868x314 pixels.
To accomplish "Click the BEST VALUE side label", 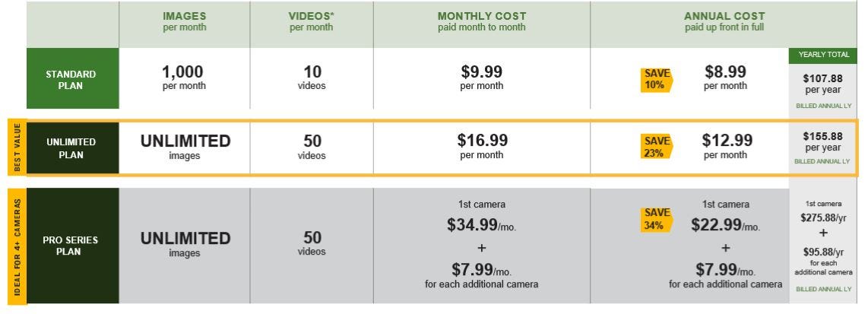I will [x=17, y=148].
